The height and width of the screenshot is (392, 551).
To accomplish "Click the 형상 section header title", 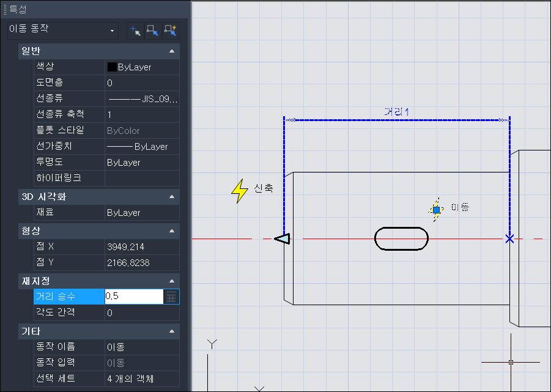I will point(31,231).
